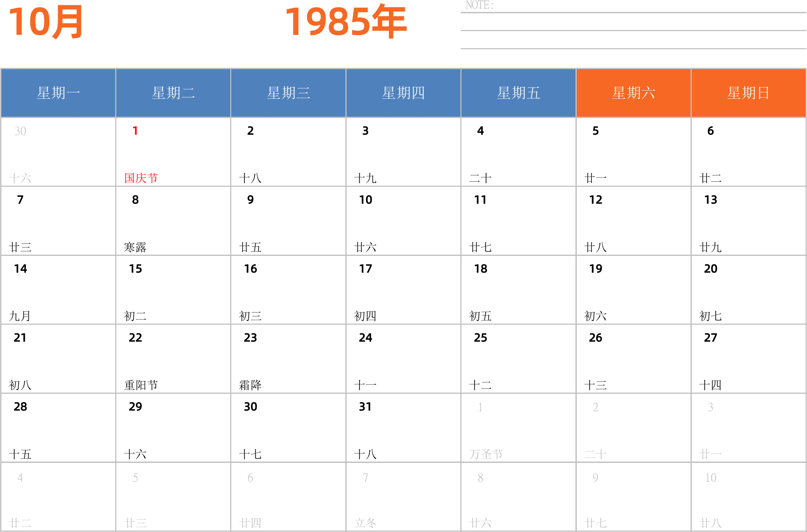Click the greyed November date 10
The width and height of the screenshot is (807, 532).
click(x=711, y=478)
